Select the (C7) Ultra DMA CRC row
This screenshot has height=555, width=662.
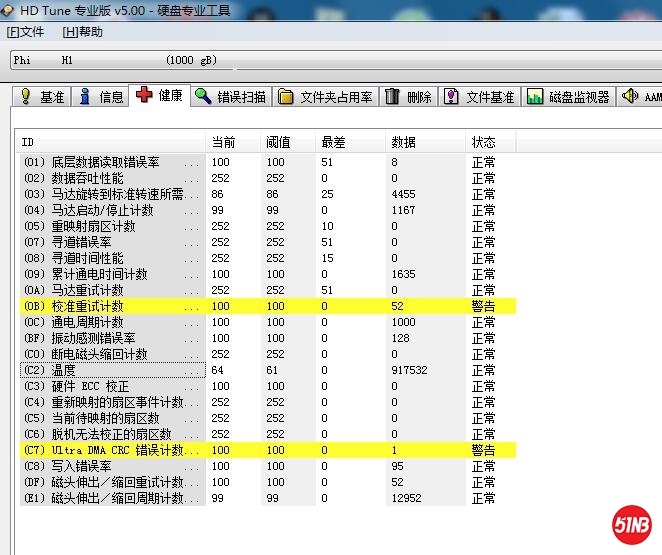[x=110, y=450]
